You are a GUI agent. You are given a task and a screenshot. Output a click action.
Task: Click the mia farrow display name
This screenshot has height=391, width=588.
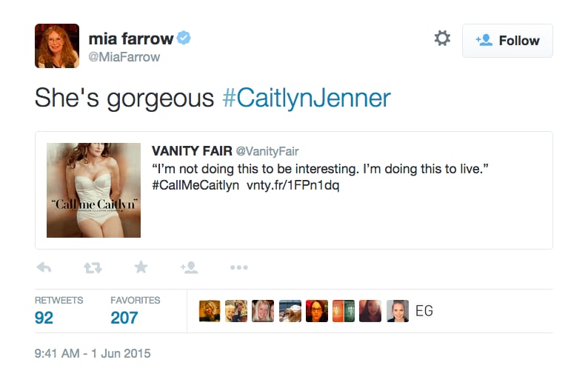131,39
